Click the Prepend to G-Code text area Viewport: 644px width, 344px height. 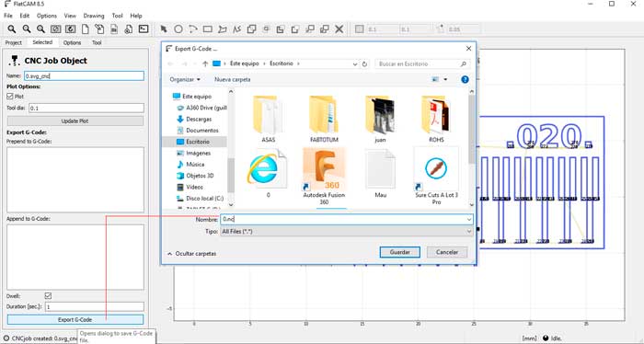pos(75,179)
